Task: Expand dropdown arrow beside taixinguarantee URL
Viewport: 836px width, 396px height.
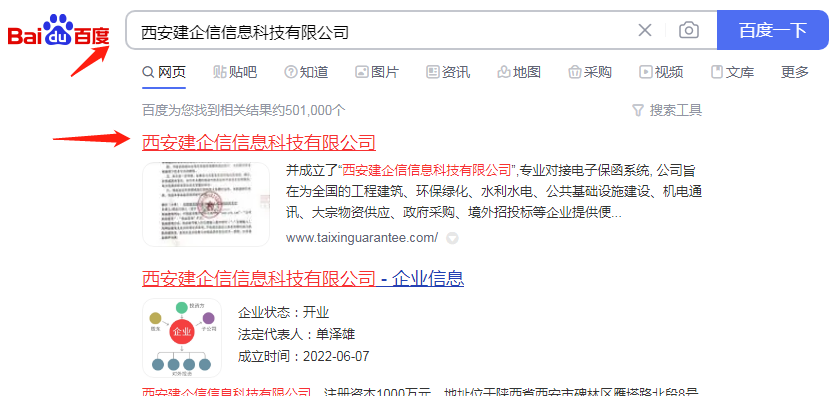Action: tap(452, 238)
